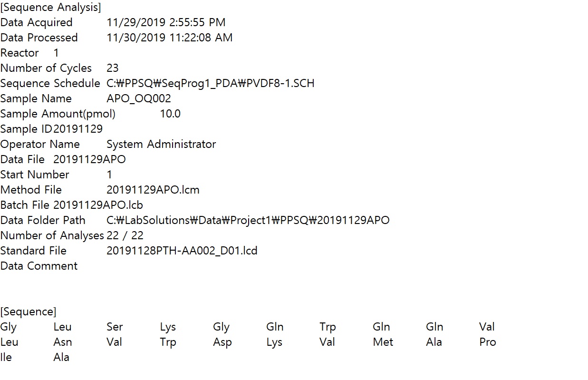Click the Met residue in the sequence
This screenshot has width=588, height=380.
383,342
